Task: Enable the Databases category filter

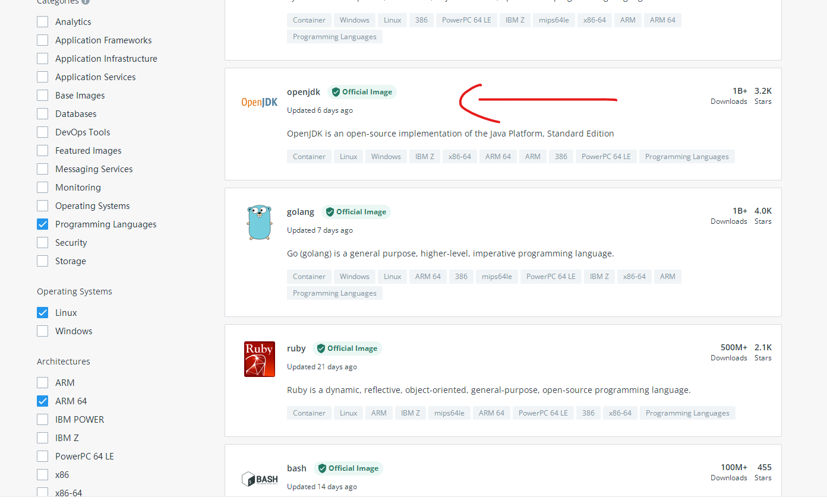Action: click(x=42, y=113)
